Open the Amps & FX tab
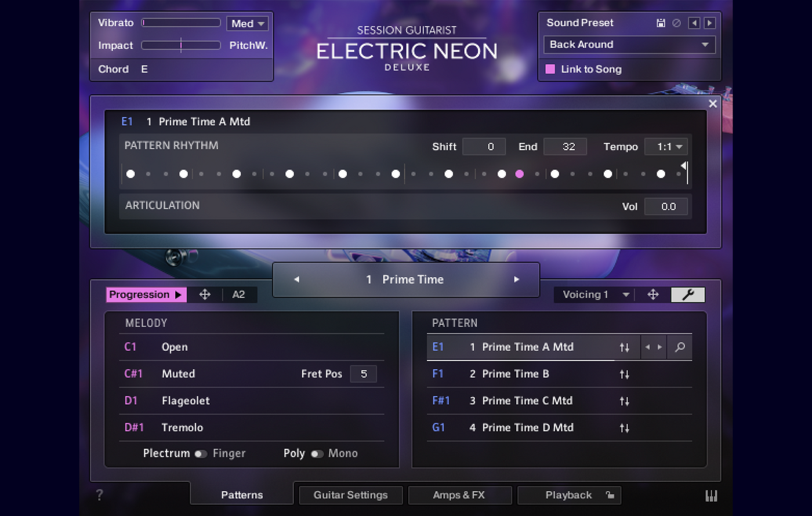The height and width of the screenshot is (516, 812). click(x=459, y=495)
